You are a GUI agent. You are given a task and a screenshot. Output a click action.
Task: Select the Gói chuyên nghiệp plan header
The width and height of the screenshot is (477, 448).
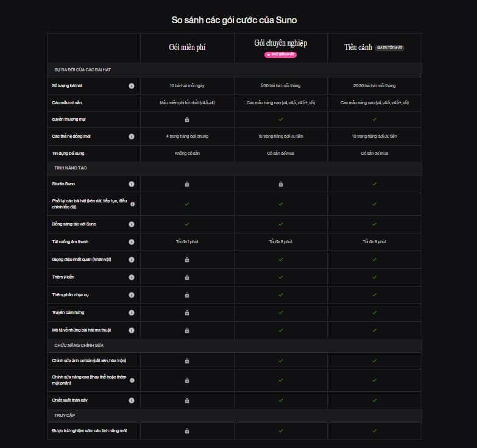[281, 43]
